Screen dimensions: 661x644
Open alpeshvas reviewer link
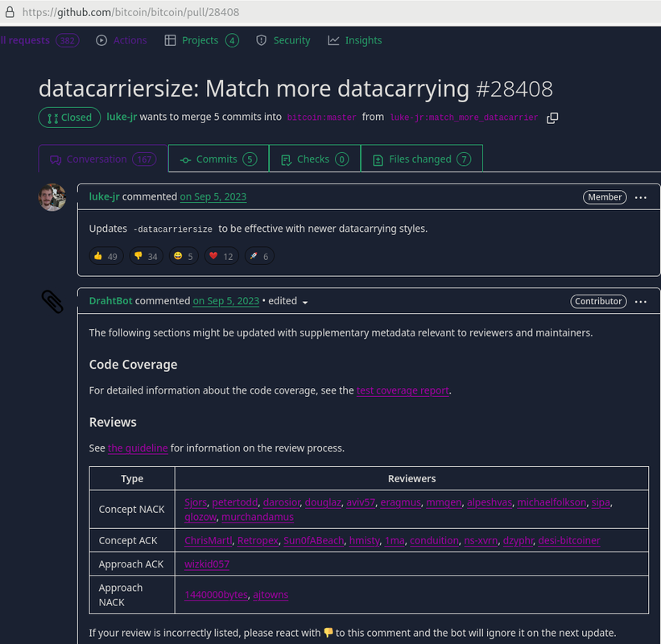coord(490,502)
